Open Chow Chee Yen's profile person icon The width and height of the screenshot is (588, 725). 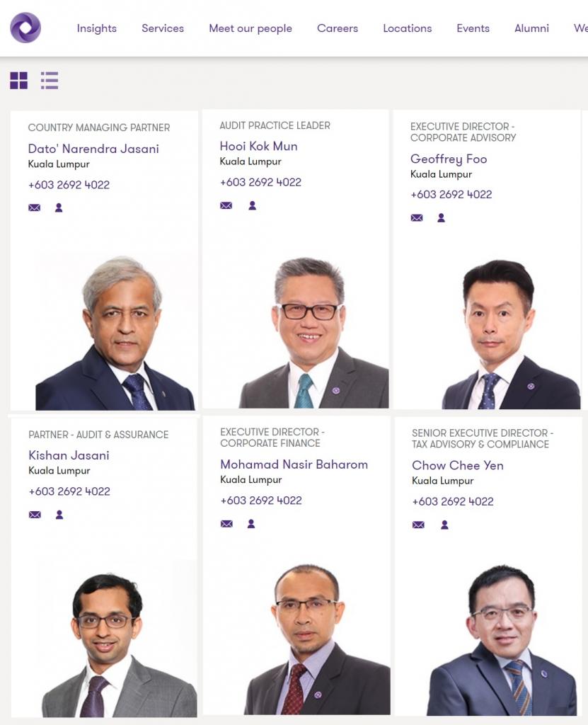pyautogui.click(x=444, y=525)
